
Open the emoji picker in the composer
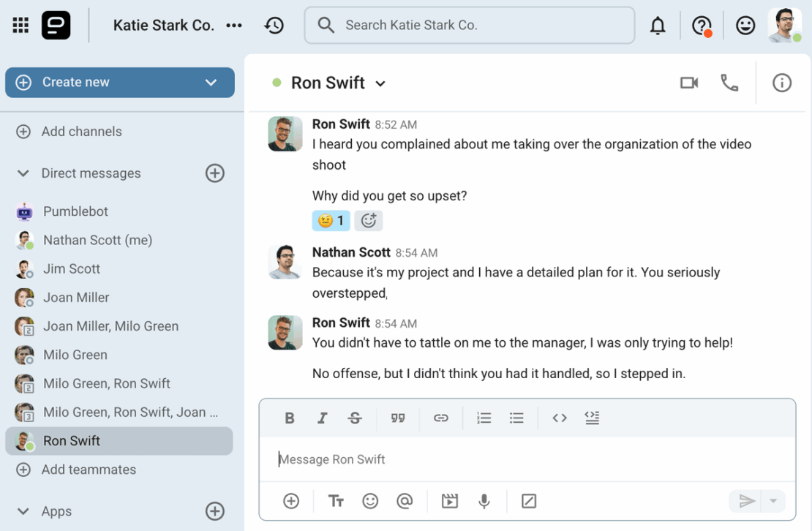point(370,501)
